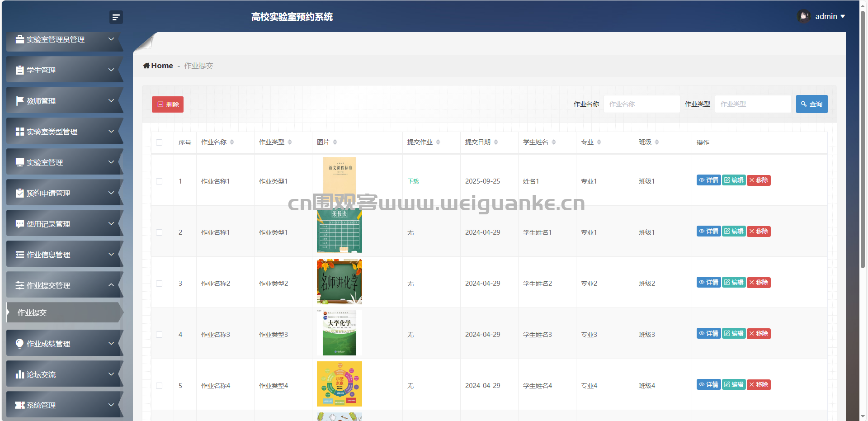Expand 教师管理 chevron
This screenshot has height=421, width=868.
(111, 101)
